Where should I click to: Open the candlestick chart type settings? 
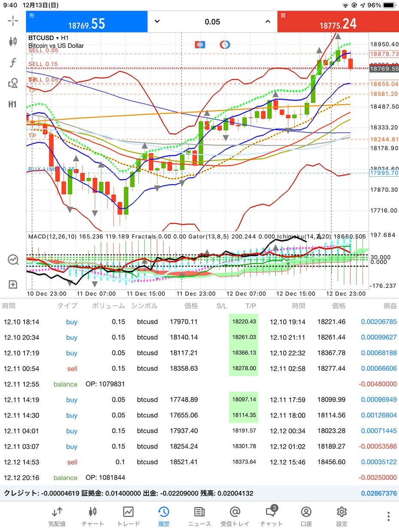[13, 42]
